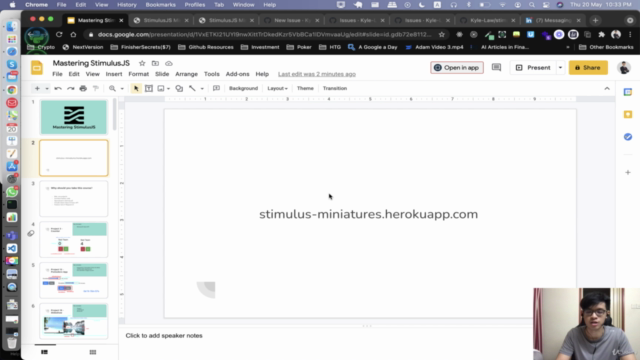The height and width of the screenshot is (360, 640).
Task: Reload the page in Chrome
Action: pyautogui.click(x=59, y=35)
